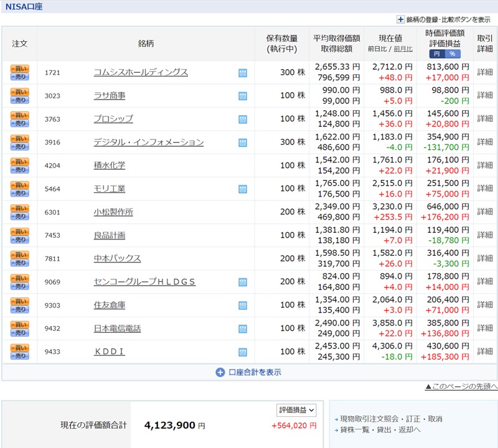This screenshot has width=498, height=448.
Task: Click the 売り button for 4204 積水化学
Action: click(20, 169)
